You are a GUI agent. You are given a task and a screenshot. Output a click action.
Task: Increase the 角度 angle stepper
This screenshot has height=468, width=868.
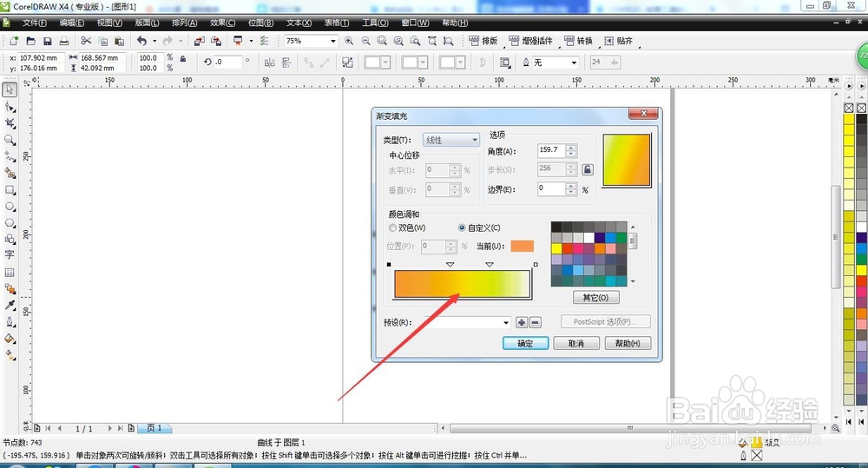point(571,147)
